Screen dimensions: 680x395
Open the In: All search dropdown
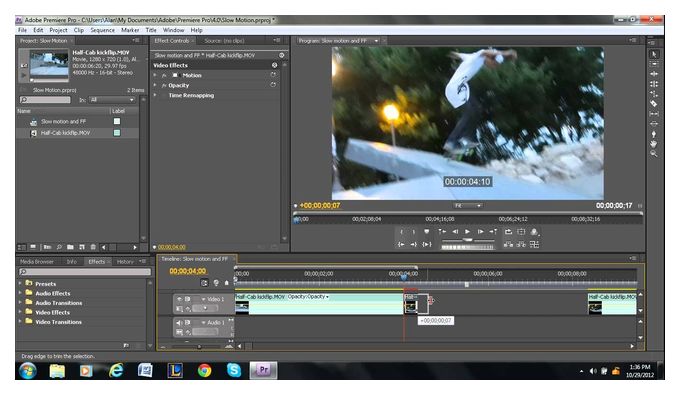click(112, 100)
